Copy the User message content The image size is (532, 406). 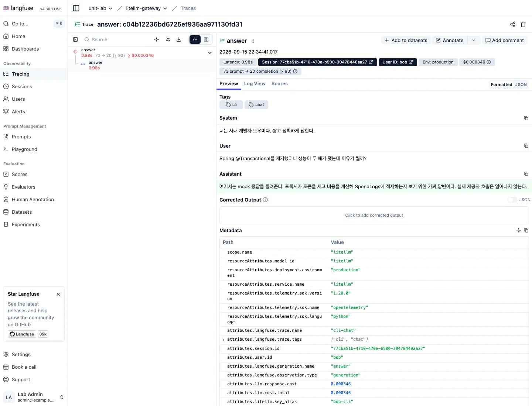point(526,146)
